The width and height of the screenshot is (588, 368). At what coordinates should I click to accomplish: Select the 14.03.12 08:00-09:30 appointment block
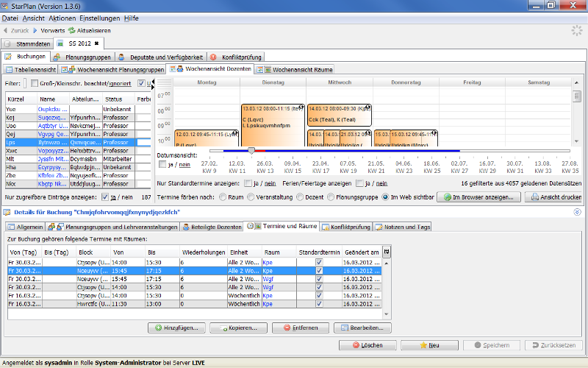(340, 115)
